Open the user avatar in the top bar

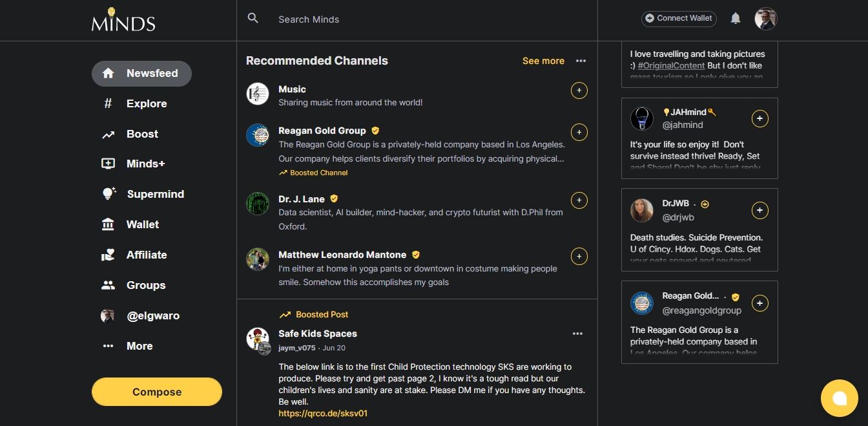765,19
